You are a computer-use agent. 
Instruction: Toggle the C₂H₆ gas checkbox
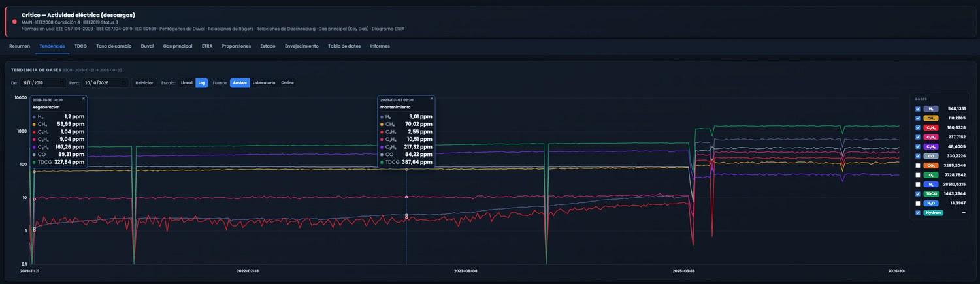point(918,147)
